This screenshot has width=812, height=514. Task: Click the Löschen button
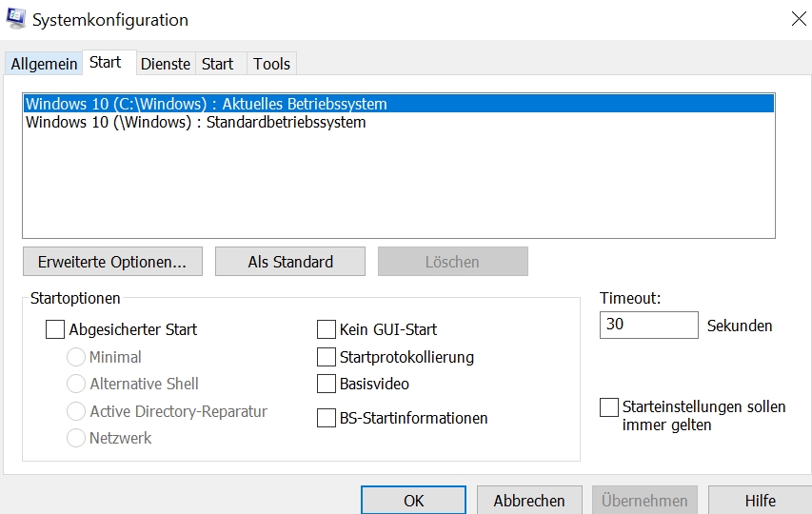coord(452,262)
